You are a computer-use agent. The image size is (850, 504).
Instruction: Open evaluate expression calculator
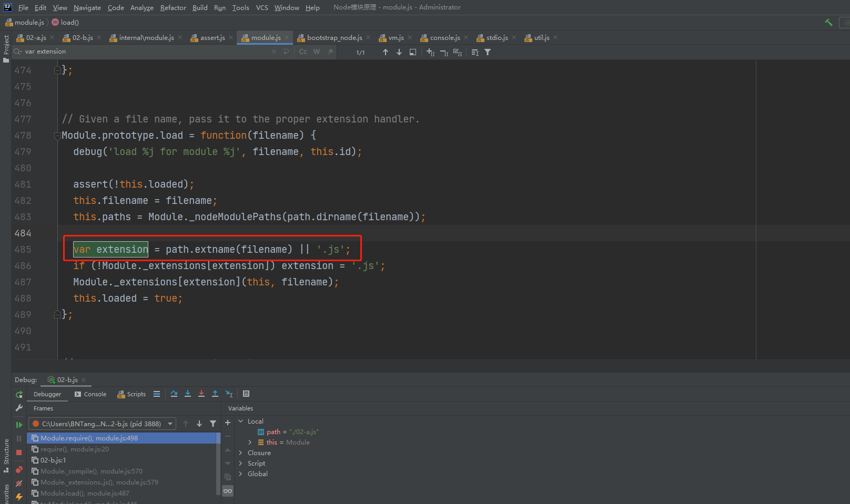(246, 394)
